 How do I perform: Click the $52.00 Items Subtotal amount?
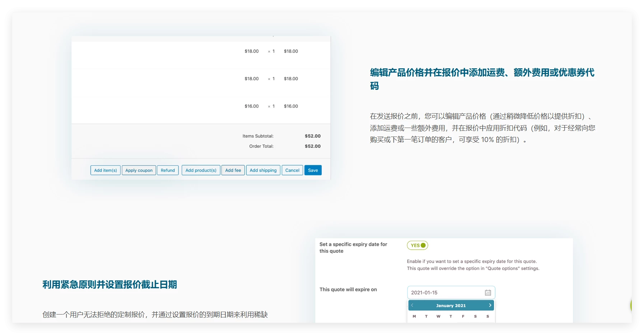pyautogui.click(x=313, y=136)
